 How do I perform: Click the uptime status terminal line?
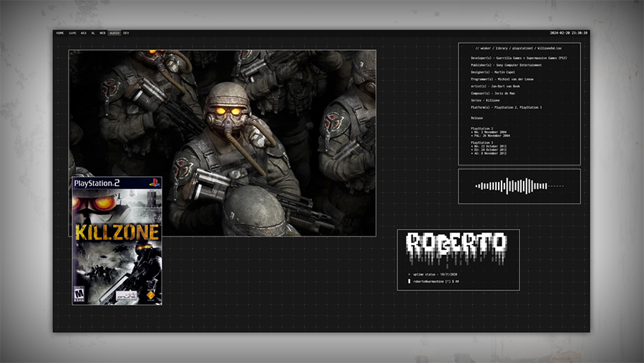tap(432, 274)
